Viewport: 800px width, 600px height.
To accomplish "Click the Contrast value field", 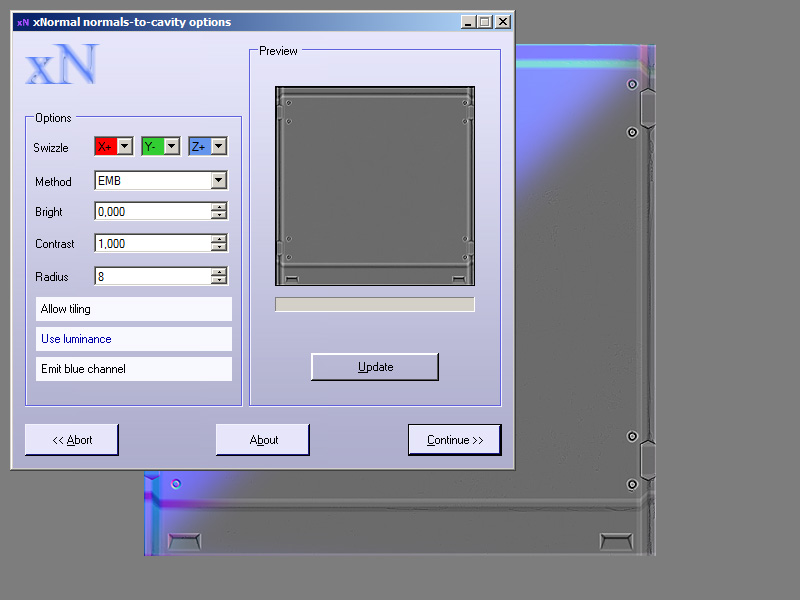I will pyautogui.click(x=153, y=243).
